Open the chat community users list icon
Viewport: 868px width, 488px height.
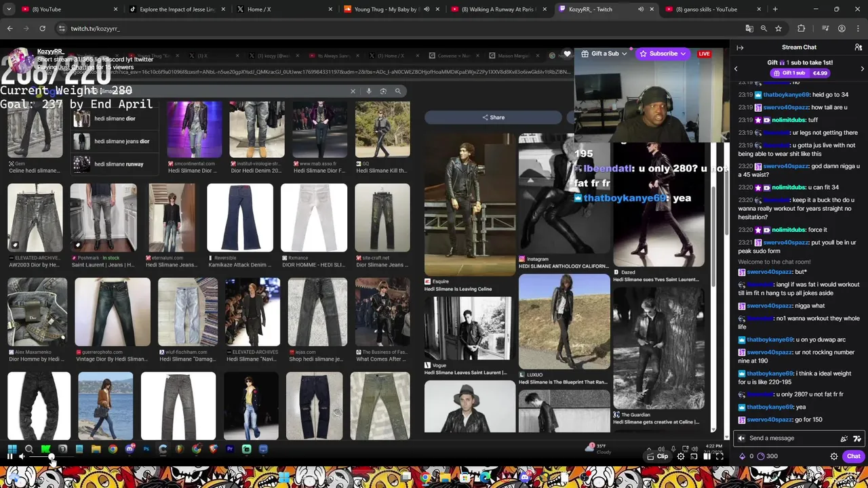tap(859, 47)
